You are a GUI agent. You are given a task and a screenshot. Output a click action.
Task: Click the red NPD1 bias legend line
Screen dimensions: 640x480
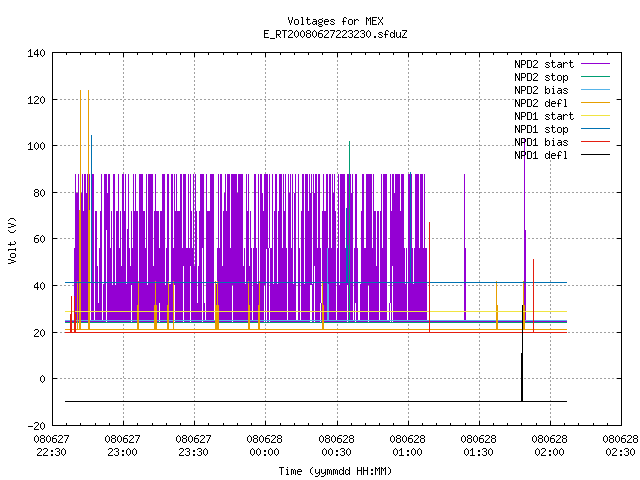coord(595,142)
